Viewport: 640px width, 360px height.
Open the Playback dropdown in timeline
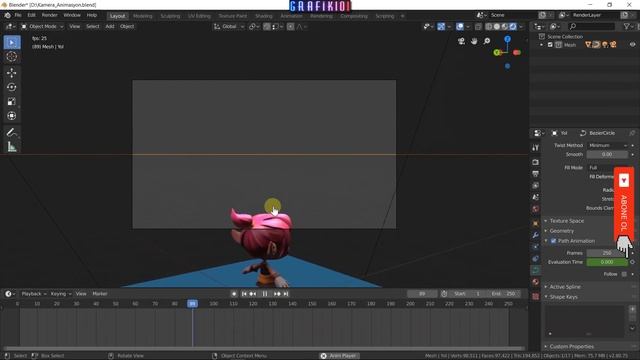(x=34, y=294)
